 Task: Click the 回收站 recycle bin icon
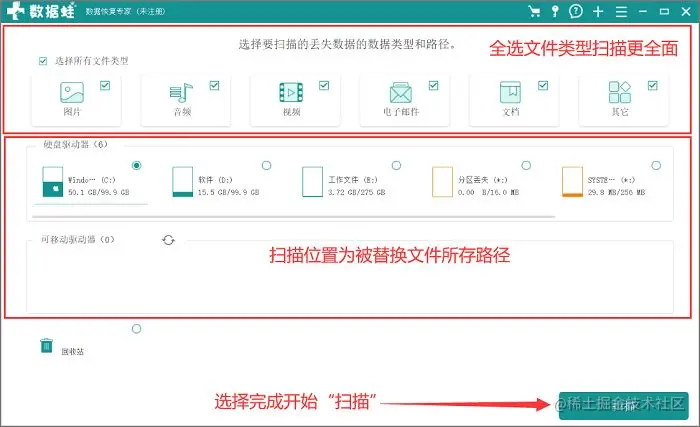[46, 346]
